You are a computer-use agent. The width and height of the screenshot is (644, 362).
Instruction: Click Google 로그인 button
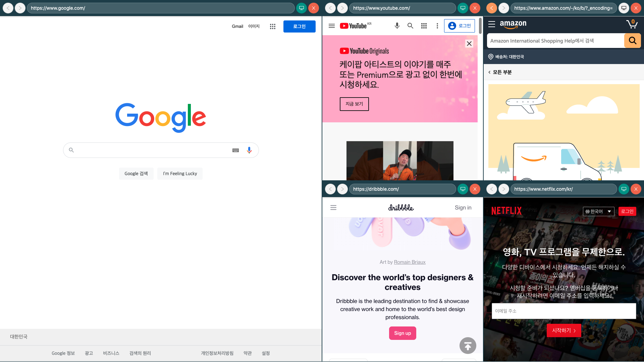click(x=300, y=26)
